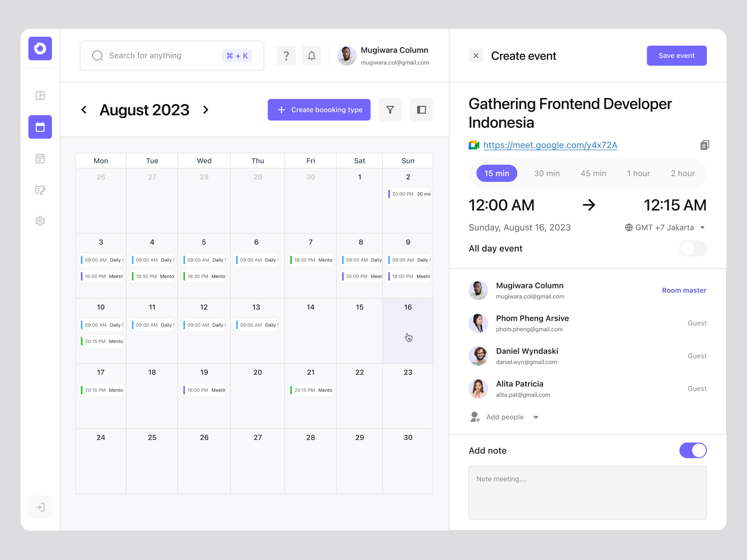
Task: Toggle the side panel layout icon
Action: point(422,110)
